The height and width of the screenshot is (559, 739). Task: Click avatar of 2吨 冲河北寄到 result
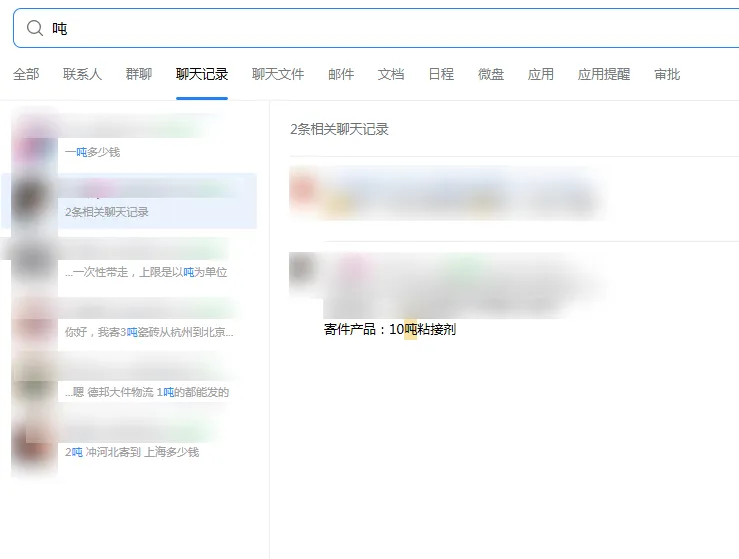point(34,443)
